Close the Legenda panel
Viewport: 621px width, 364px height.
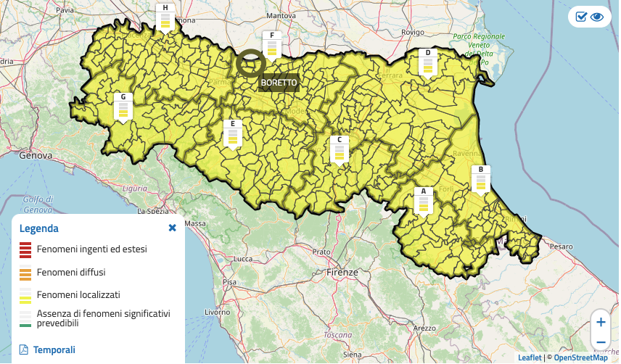point(172,228)
